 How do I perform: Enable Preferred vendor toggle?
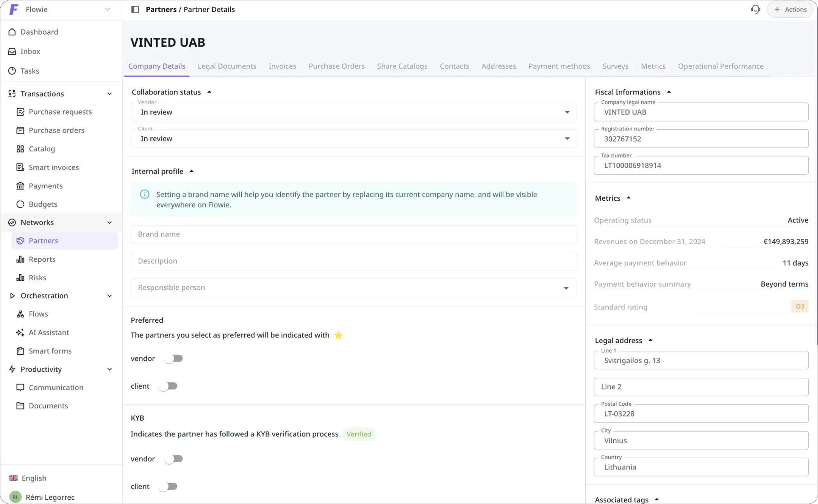[173, 358]
